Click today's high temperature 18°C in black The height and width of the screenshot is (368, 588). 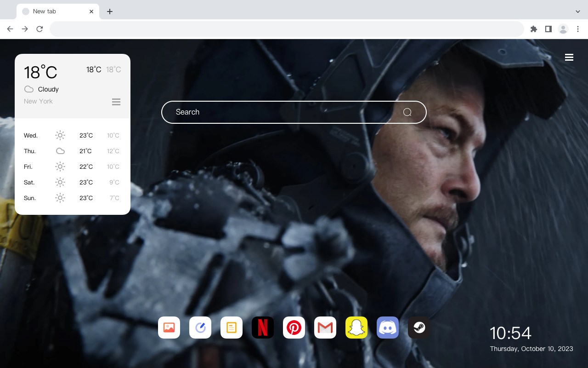(94, 69)
